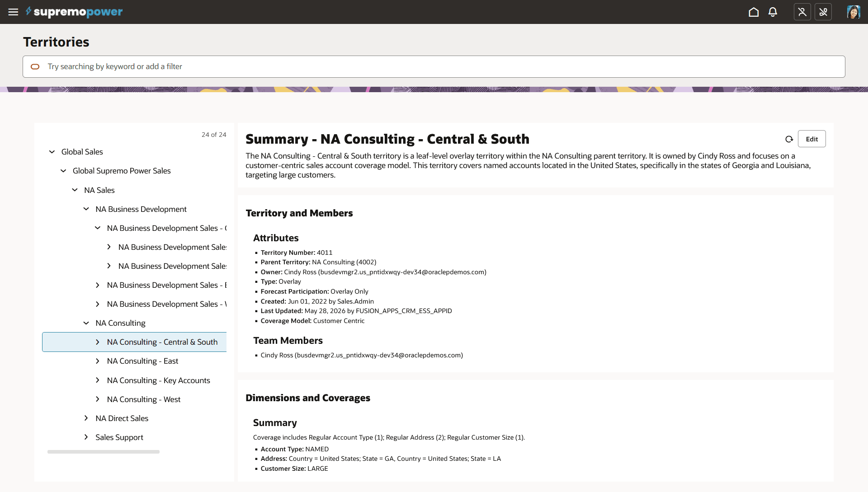Screen dimensions: 868x492
Task: Select the NA Consulting - East territory
Action: pyautogui.click(x=142, y=361)
